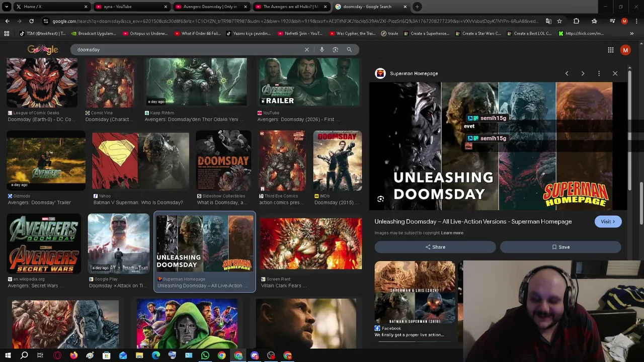Open WhatsApp from the taskbar
This screenshot has height=362, width=644.
point(205,355)
